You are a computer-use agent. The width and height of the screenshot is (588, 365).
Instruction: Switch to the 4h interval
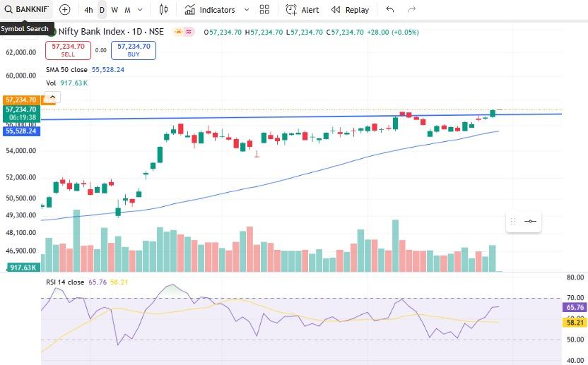pyautogui.click(x=88, y=10)
